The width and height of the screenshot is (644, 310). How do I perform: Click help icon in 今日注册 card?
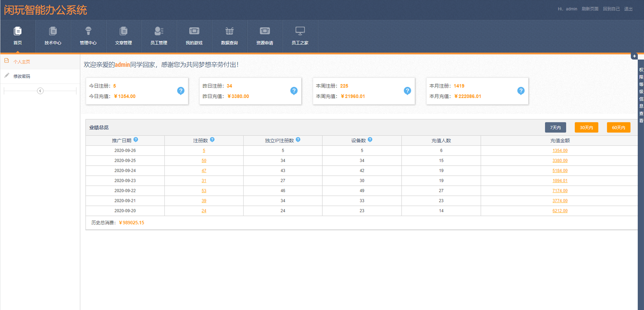[181, 91]
